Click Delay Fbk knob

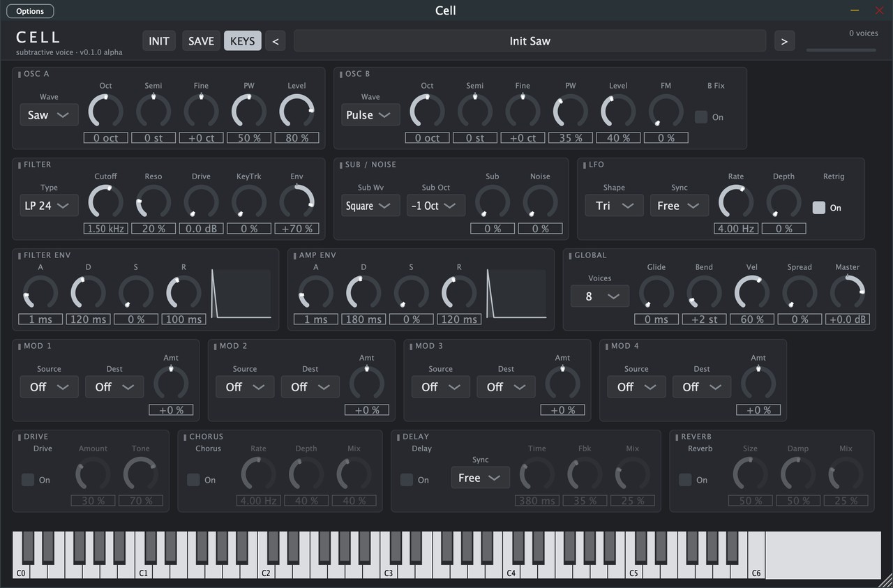coord(585,474)
